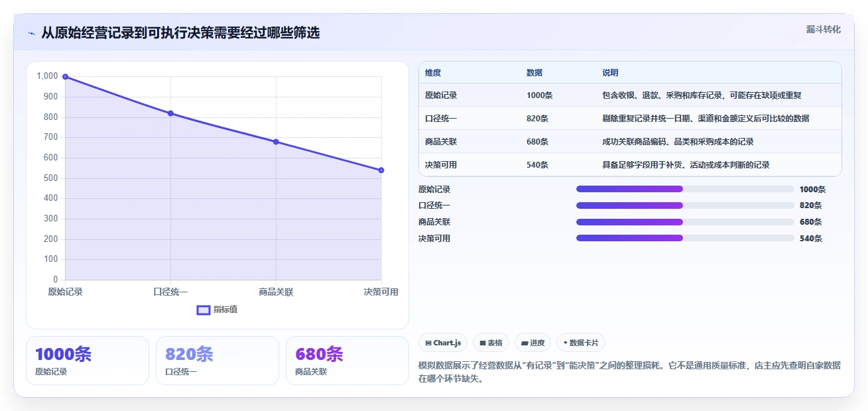Click the chart data point at 口径统一
The image size is (868, 411).
170,113
